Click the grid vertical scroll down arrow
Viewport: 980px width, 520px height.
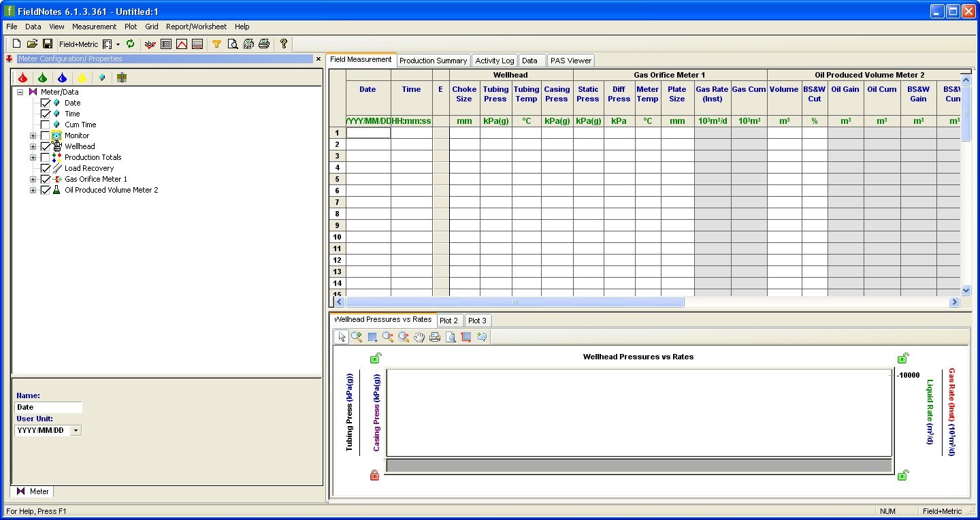pos(966,291)
